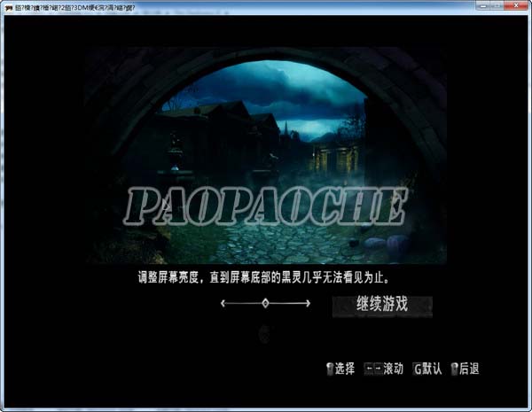
Task: Click the arrow keys icon beside 滚动
Action: click(x=373, y=369)
